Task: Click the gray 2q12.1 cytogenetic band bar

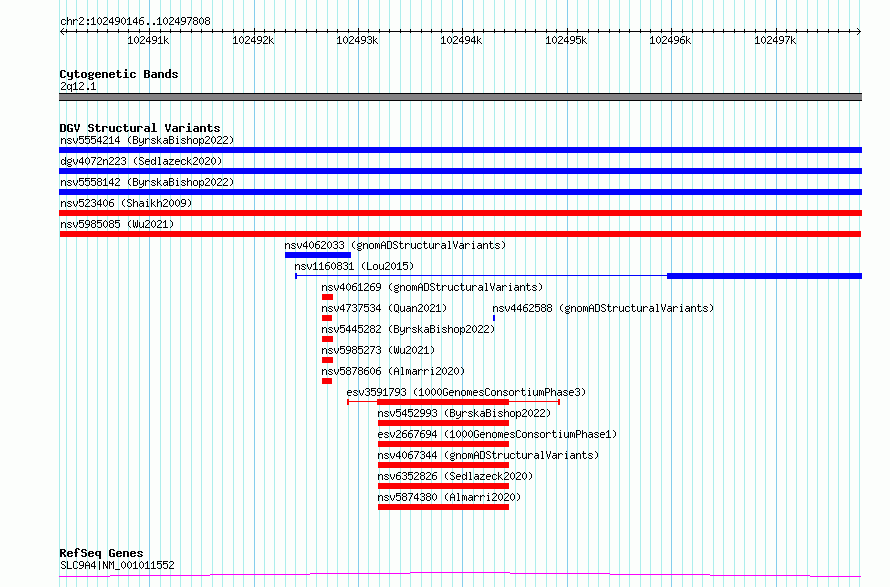Action: point(460,97)
